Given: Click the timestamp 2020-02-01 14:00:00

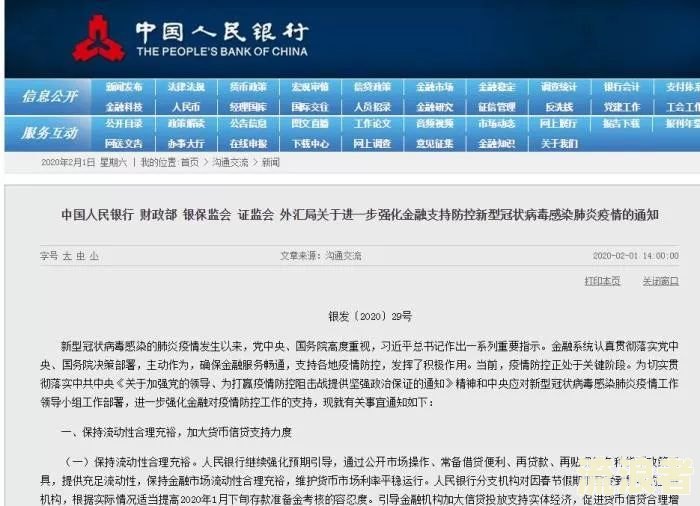Looking at the screenshot, I should (636, 256).
